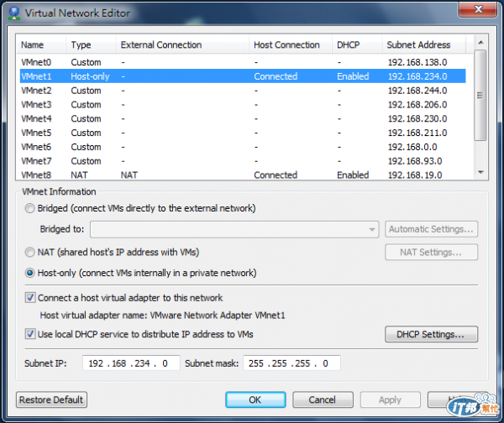Sort by Subnet Address column header
Screen dimensions: 504x423
click(423, 45)
